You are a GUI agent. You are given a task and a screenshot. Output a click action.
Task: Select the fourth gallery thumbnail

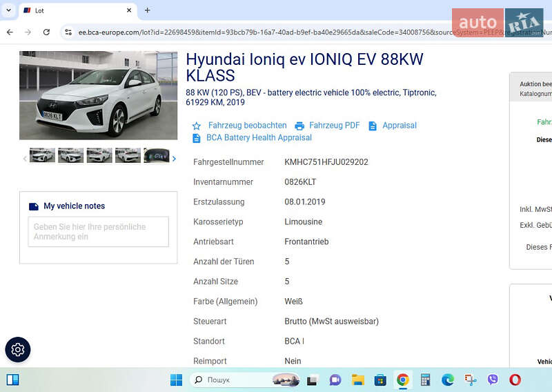click(x=128, y=155)
